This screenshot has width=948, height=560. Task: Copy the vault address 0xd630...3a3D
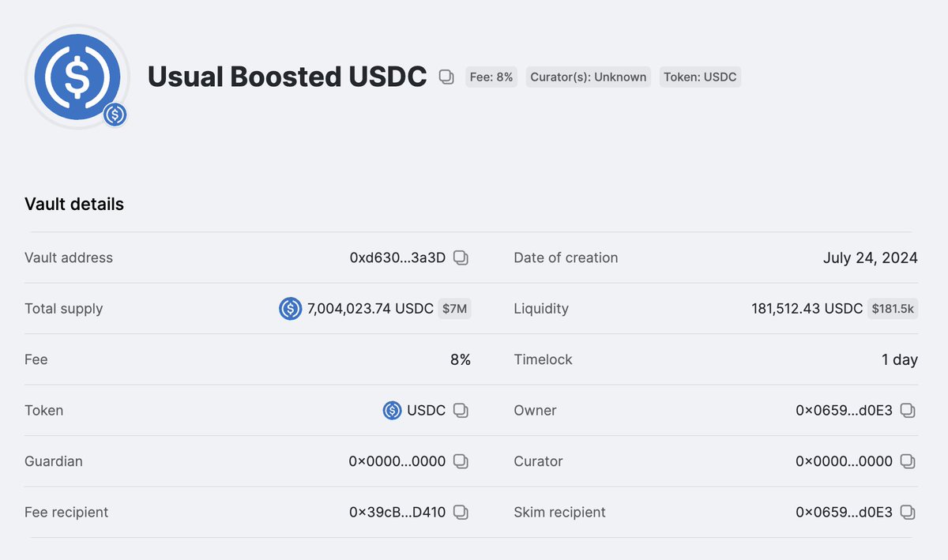(x=461, y=257)
